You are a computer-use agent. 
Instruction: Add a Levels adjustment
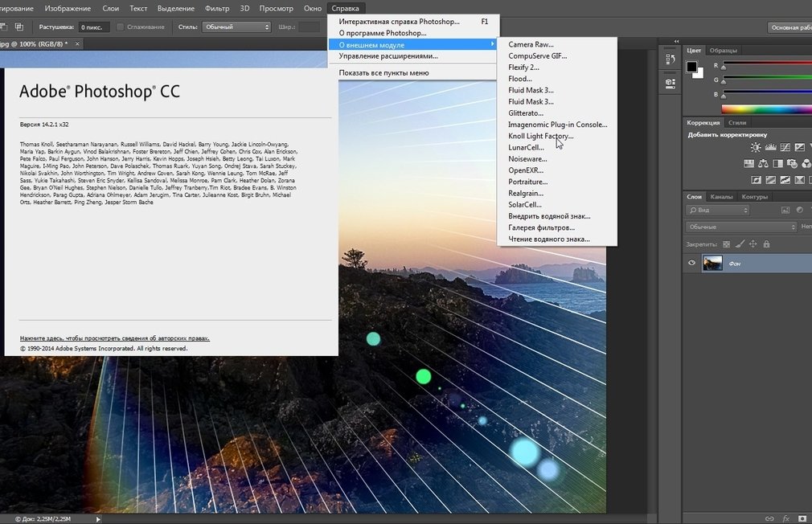pyautogui.click(x=770, y=148)
